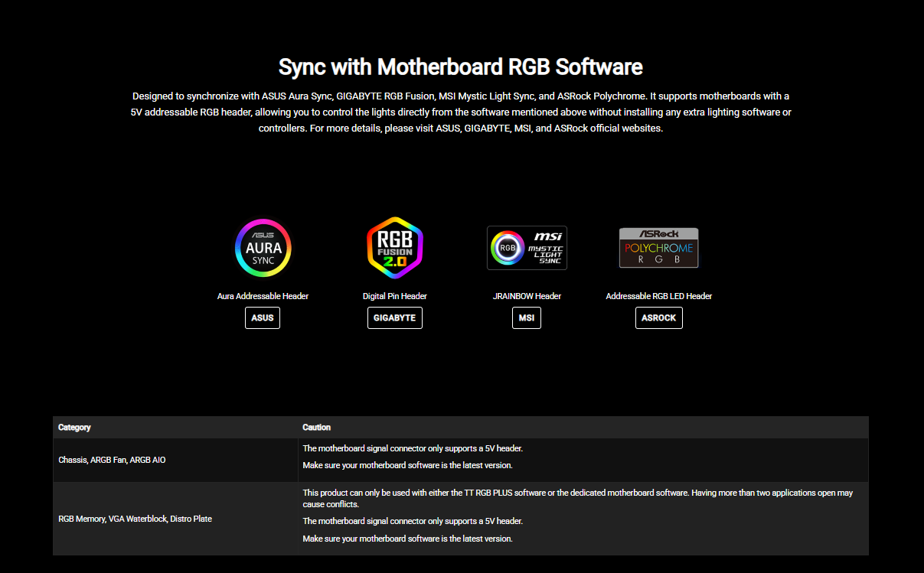
Task: Click the Caution column header
Action: pos(316,427)
